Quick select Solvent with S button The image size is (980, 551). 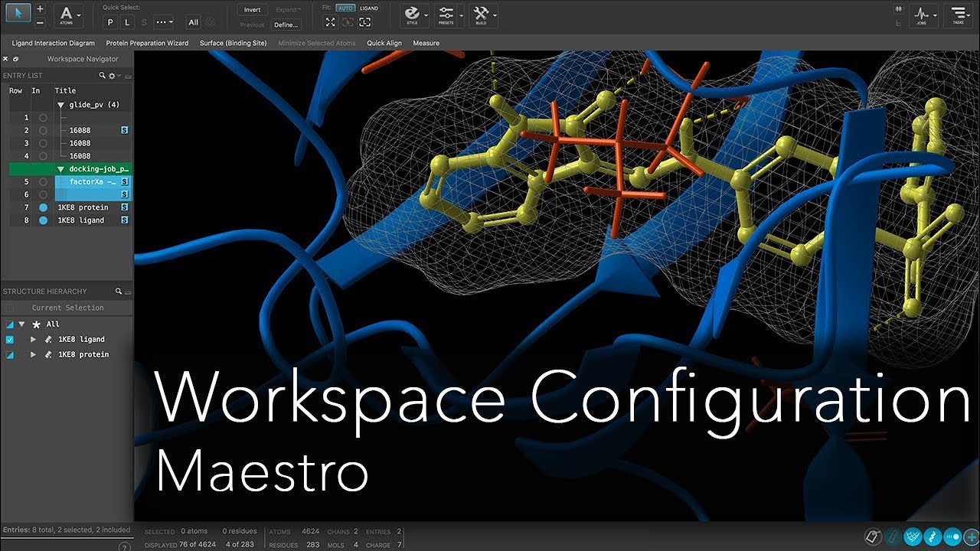143,23
